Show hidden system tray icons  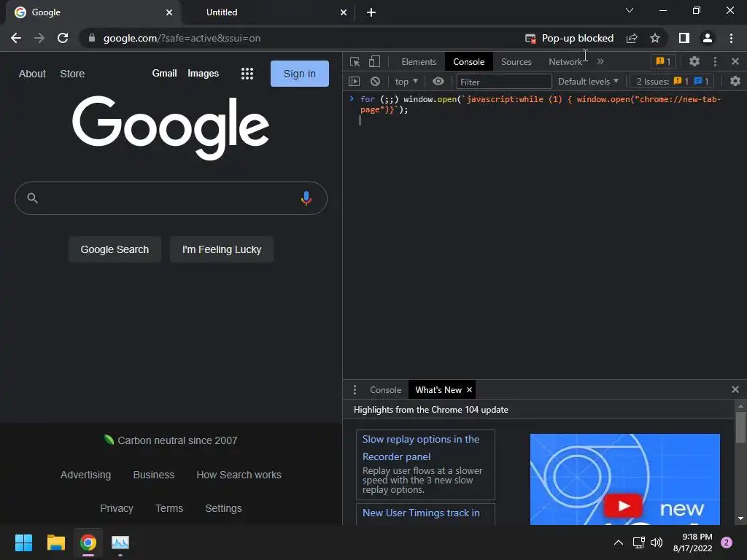[619, 542]
